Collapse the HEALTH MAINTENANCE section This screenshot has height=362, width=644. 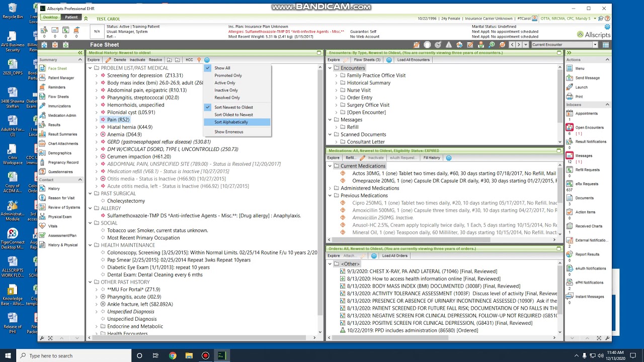point(90,245)
